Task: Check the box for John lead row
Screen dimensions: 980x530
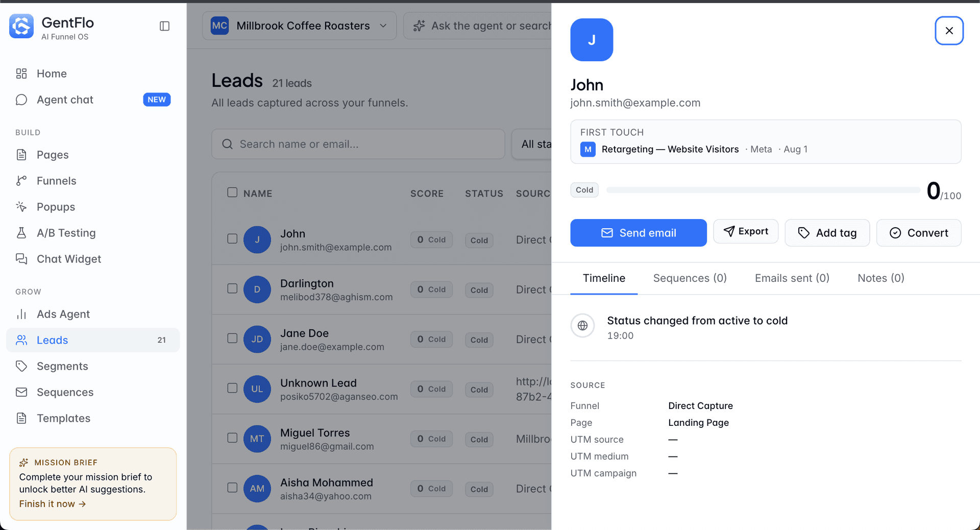Action: click(232, 239)
